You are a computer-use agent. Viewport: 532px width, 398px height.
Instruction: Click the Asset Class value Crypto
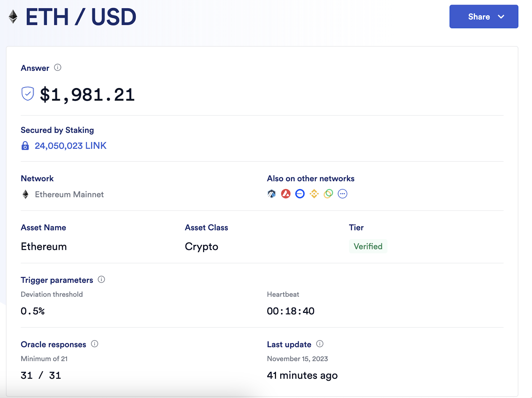click(x=201, y=247)
